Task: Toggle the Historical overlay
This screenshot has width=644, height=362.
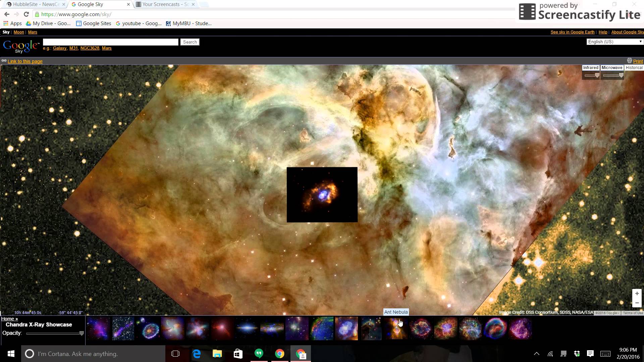Action: tap(634, 68)
